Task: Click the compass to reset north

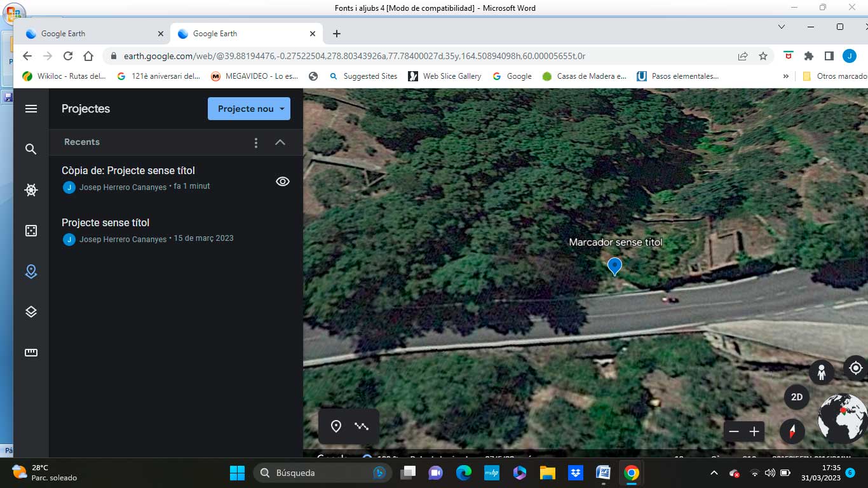Action: pyautogui.click(x=792, y=431)
